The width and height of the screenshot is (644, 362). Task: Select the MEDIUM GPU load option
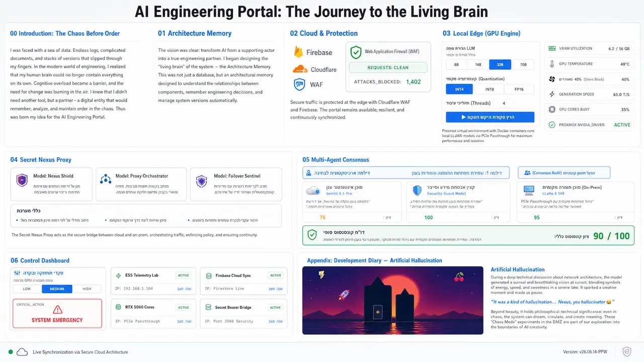point(57,289)
